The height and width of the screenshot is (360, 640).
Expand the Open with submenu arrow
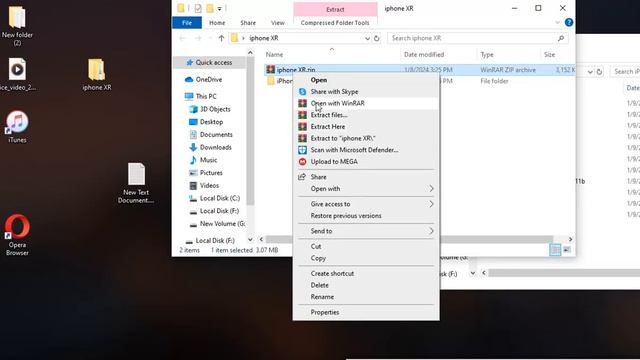431,189
